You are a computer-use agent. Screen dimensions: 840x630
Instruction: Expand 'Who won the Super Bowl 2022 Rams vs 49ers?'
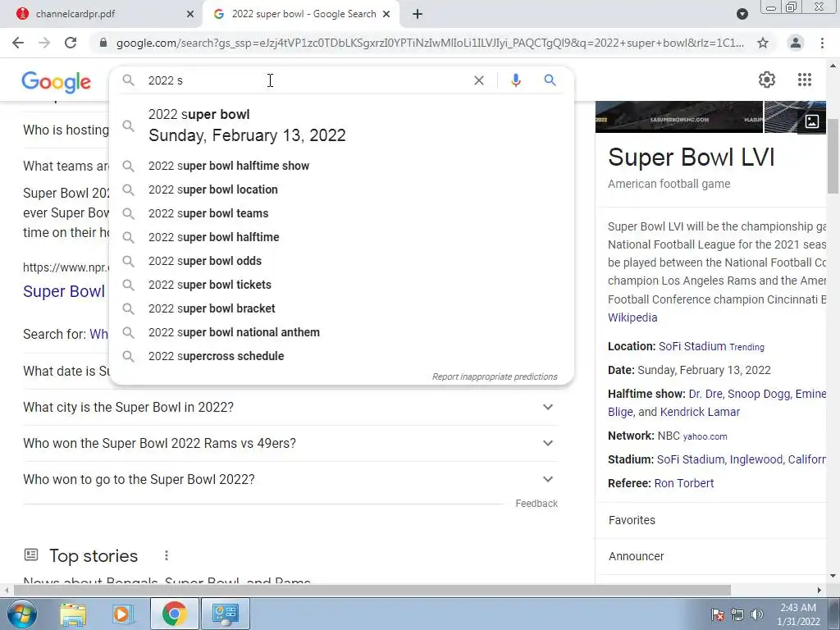(290, 444)
